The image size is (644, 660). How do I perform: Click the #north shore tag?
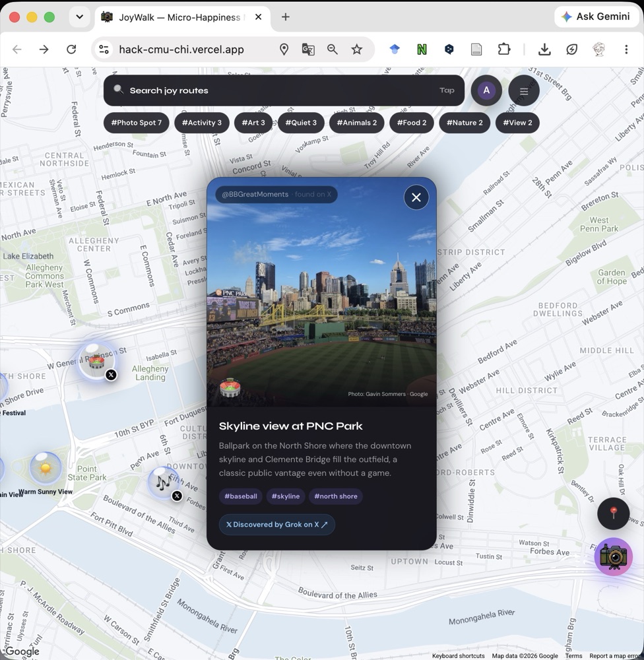click(336, 496)
